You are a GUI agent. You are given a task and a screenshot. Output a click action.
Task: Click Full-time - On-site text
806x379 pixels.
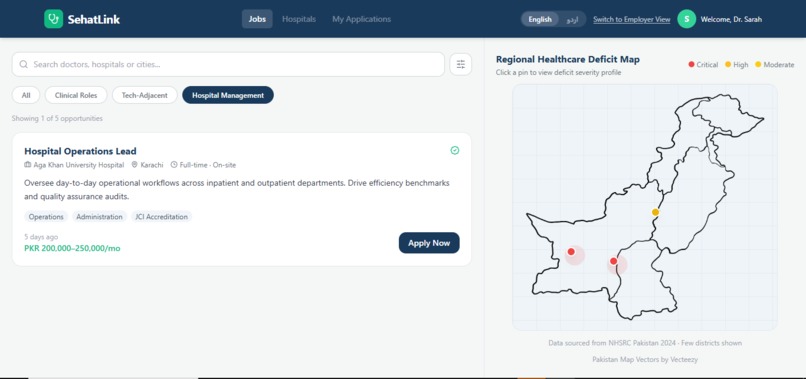(x=208, y=165)
